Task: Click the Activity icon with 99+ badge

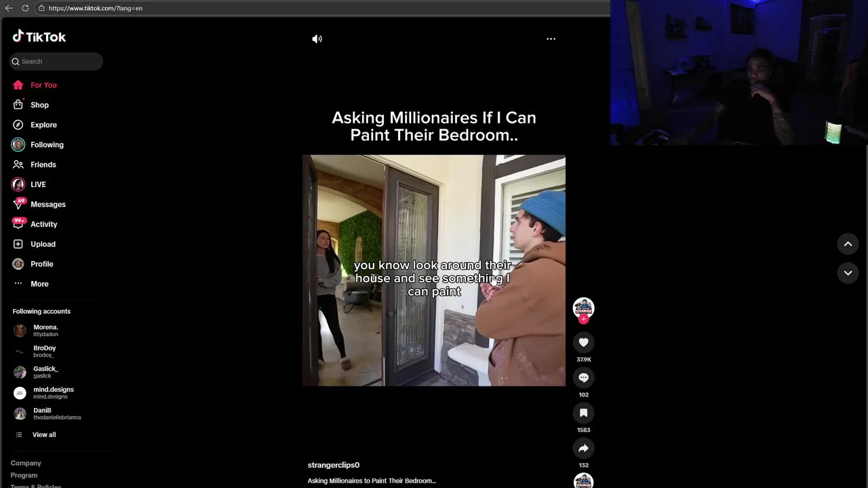Action: [x=18, y=224]
